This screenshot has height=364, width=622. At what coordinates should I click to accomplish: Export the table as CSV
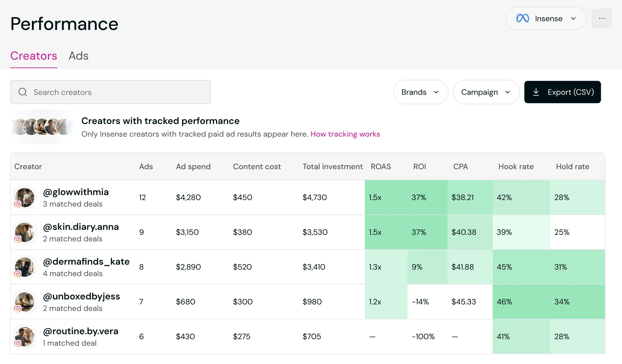[x=562, y=92]
